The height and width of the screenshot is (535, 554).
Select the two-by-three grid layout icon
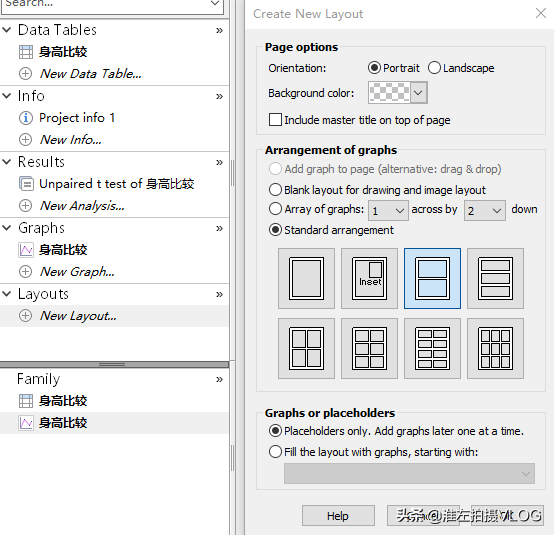[369, 348]
